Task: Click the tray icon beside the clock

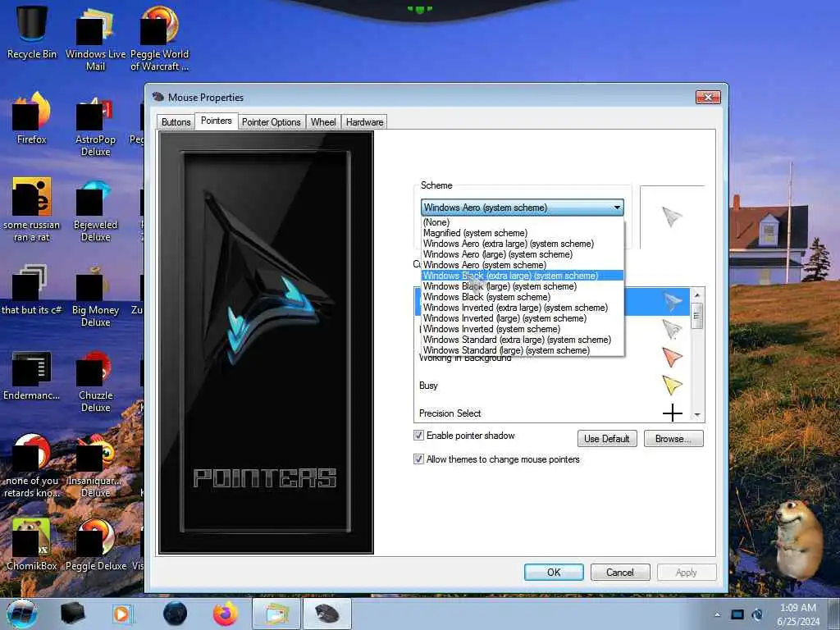Action: coord(757,614)
